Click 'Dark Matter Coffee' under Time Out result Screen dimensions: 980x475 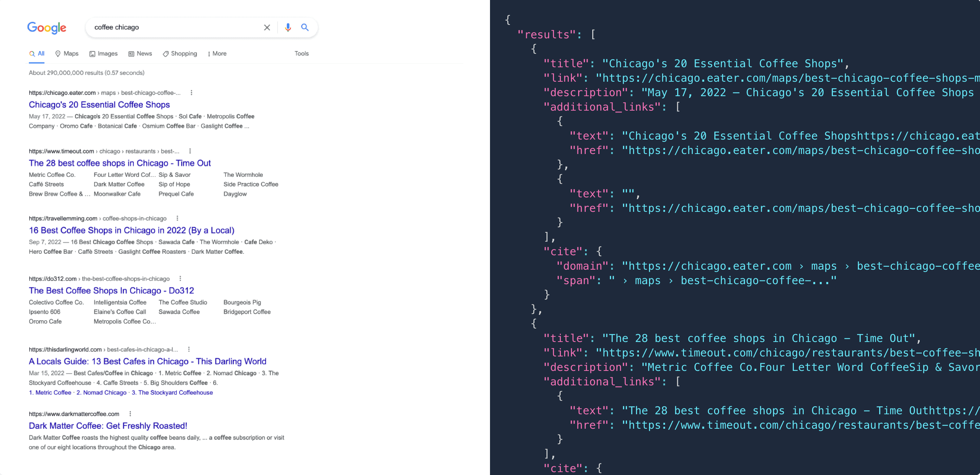(x=119, y=184)
